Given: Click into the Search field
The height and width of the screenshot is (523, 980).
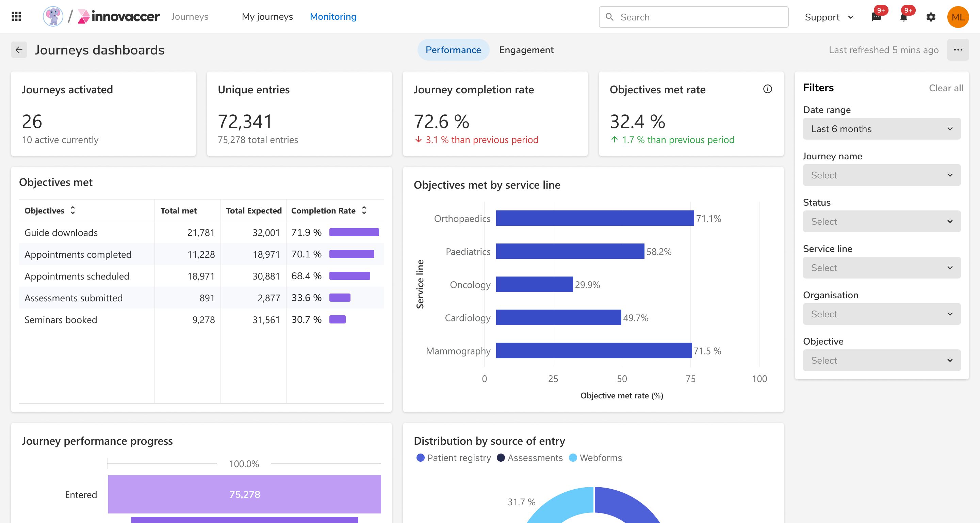Looking at the screenshot, I should click(x=693, y=17).
